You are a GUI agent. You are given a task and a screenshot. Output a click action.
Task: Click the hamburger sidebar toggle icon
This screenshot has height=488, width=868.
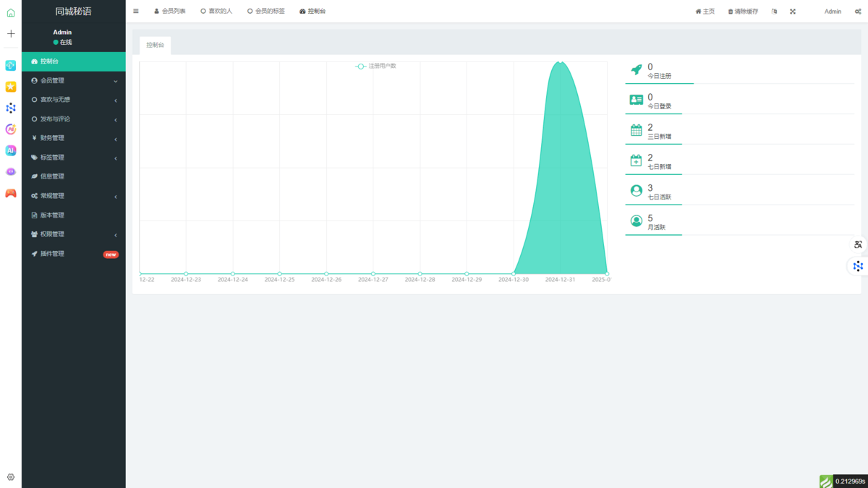click(136, 12)
